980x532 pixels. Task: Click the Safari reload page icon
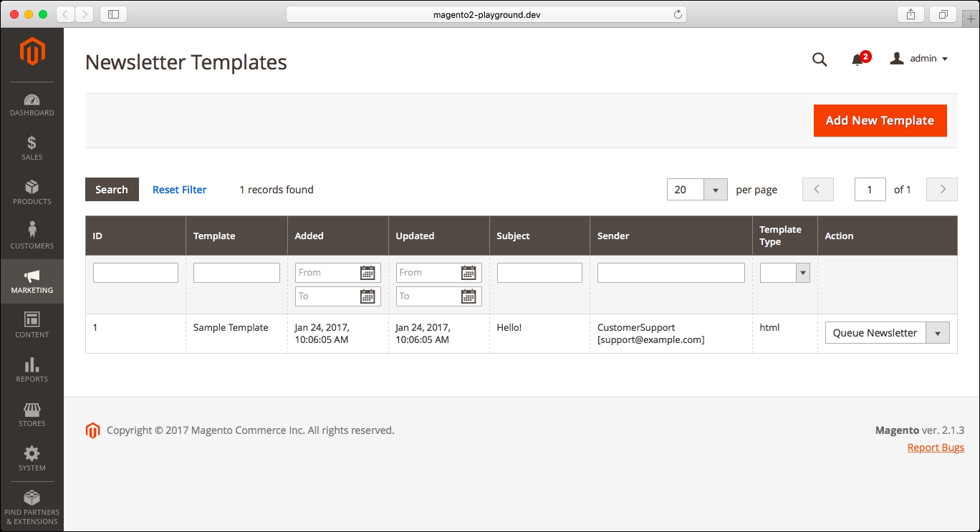(677, 14)
